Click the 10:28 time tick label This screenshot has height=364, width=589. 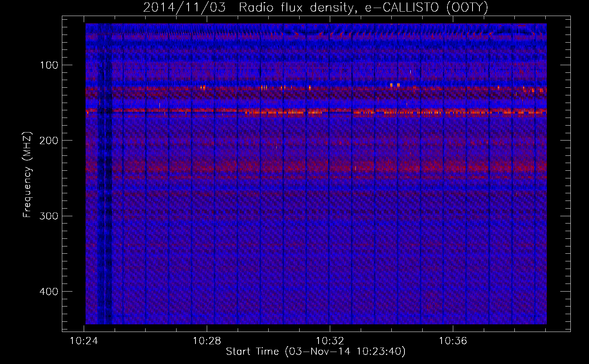point(207,341)
